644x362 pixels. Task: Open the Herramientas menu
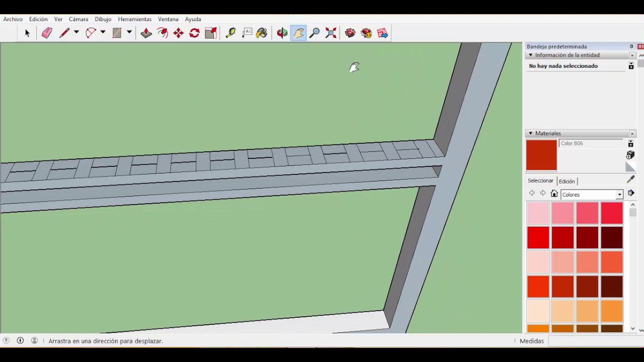(134, 19)
